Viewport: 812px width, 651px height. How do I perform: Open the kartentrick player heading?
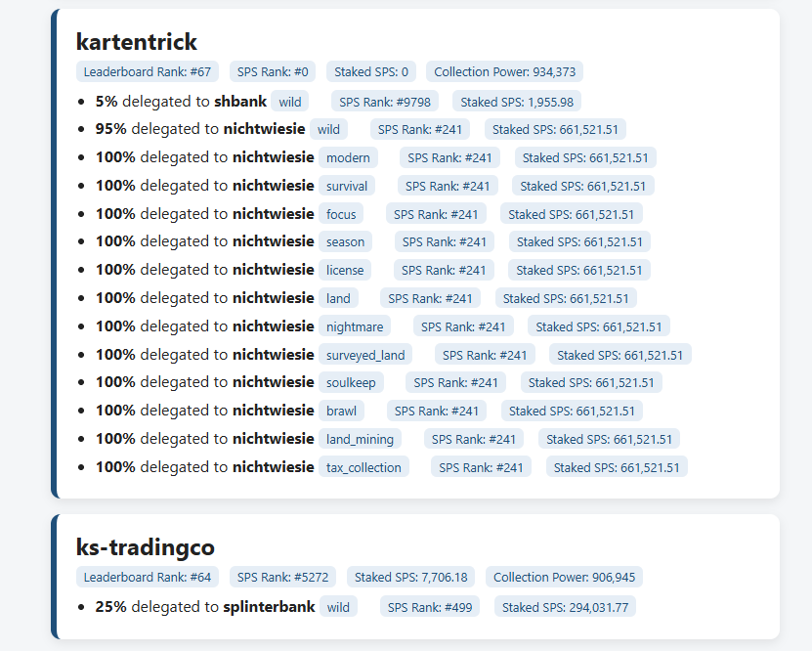137,42
